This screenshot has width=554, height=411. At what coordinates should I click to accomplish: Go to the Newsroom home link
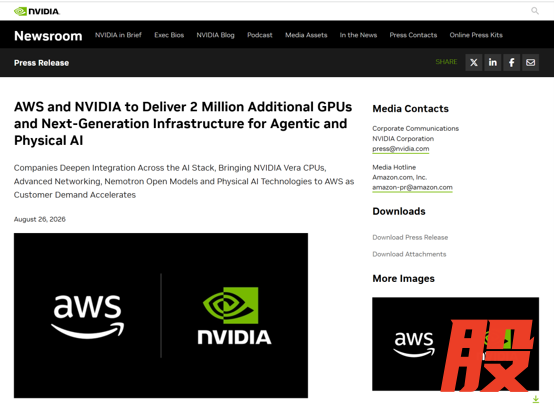pyautogui.click(x=48, y=36)
